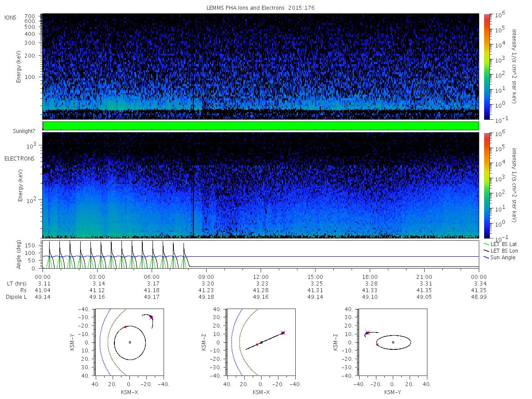
Task: Click the 06:00 time axis tick label
Action: (x=152, y=277)
